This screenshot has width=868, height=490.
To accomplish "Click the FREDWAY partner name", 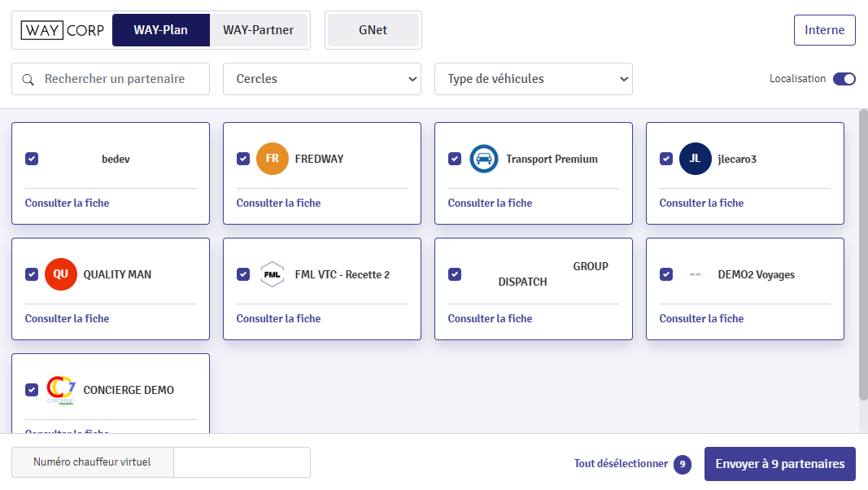I will point(320,160).
